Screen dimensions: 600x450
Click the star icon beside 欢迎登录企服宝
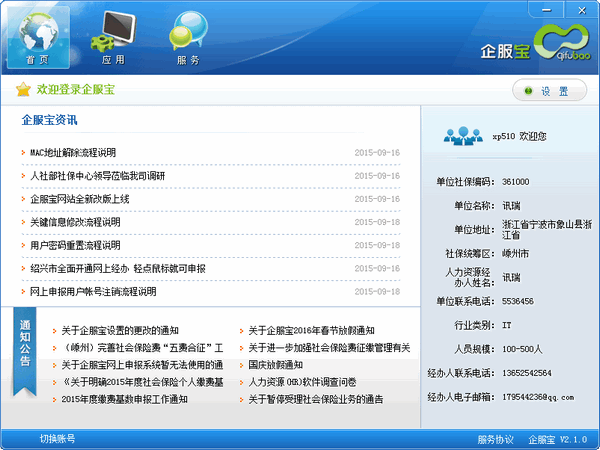coord(23,90)
